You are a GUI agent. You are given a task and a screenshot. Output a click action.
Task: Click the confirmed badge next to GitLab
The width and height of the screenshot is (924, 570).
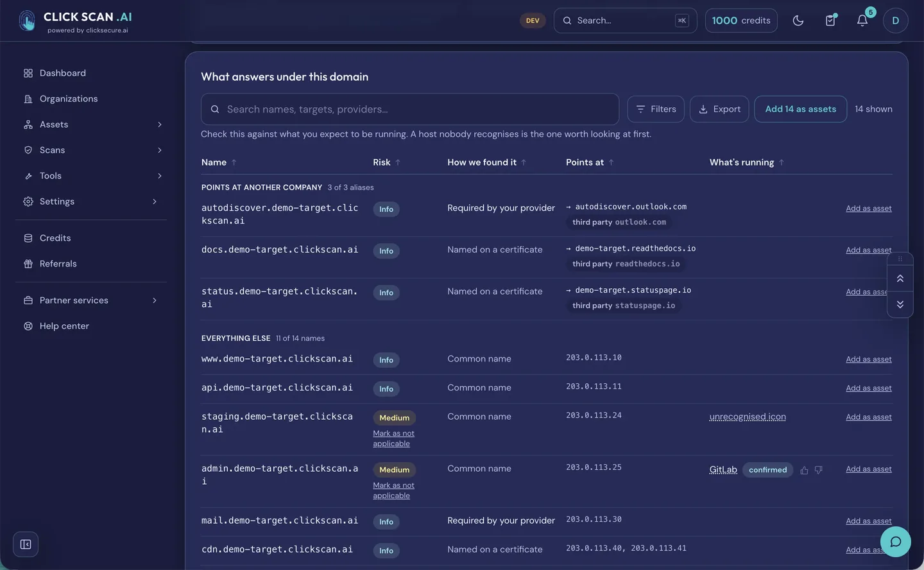click(x=767, y=470)
